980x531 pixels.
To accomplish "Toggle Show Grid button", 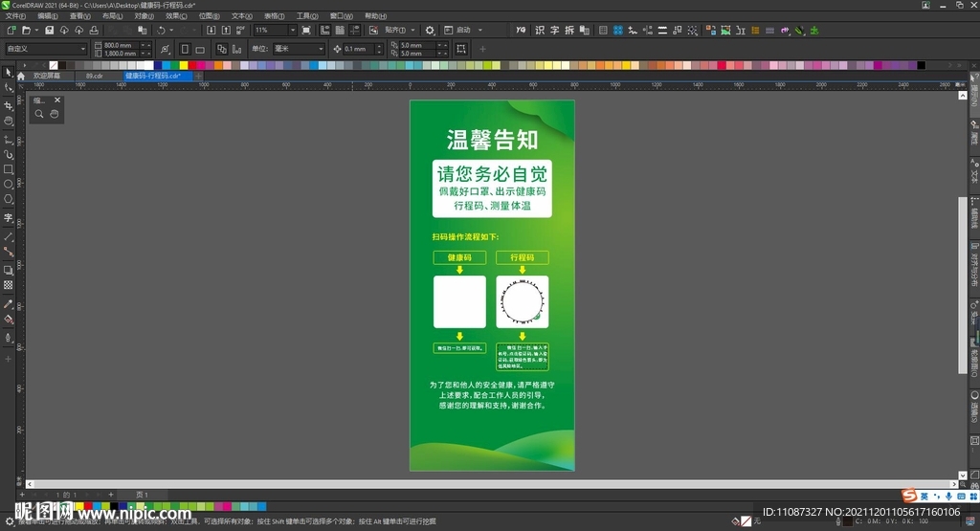I will (340, 30).
